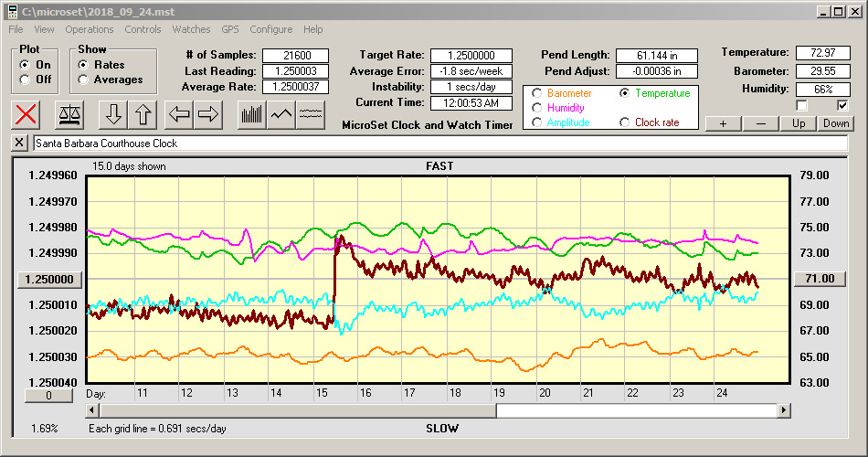The height and width of the screenshot is (457, 868).
Task: Select the Show Averages radio button
Action: 83,80
